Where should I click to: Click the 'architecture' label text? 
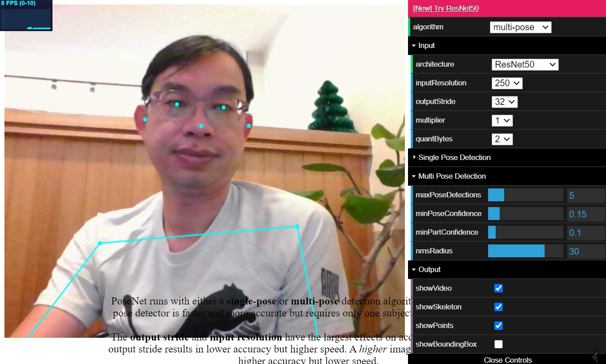435,64
